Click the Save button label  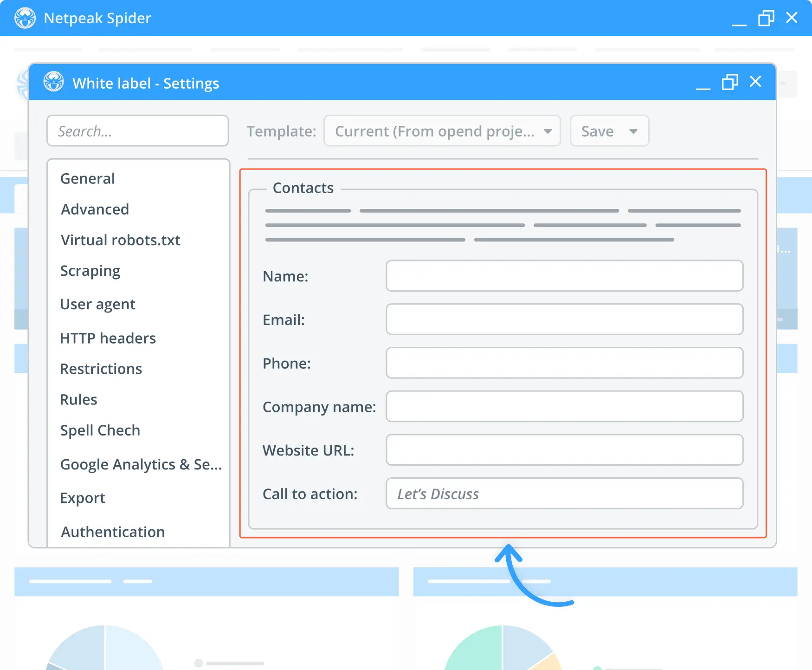[597, 131]
